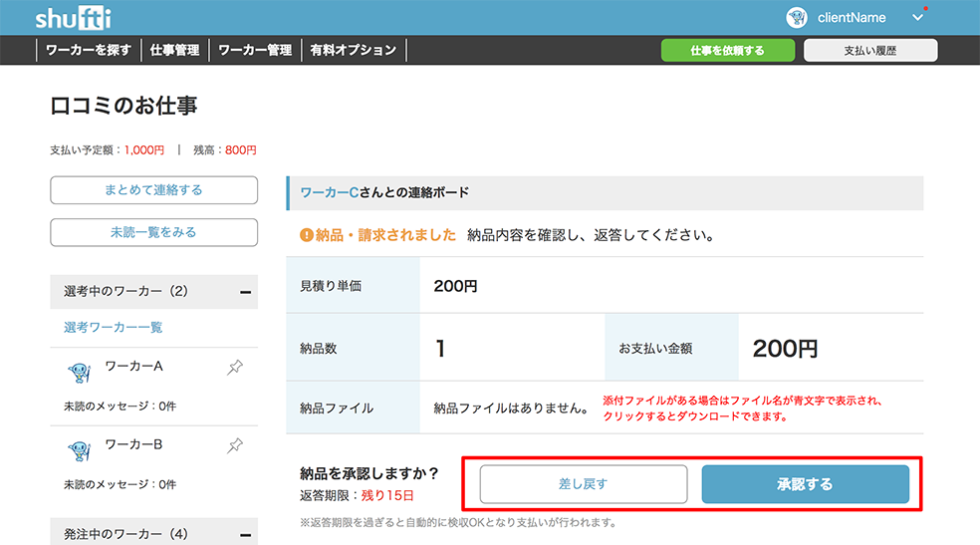This screenshot has height=545, width=980.
Task: Open the clientName avatar icon
Action: [x=797, y=18]
